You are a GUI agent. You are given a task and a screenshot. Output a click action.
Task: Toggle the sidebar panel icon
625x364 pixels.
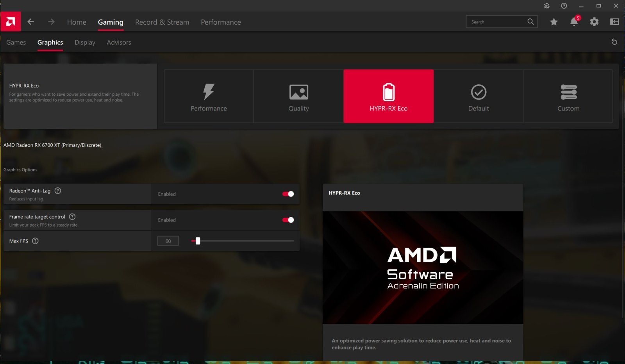coord(614,22)
